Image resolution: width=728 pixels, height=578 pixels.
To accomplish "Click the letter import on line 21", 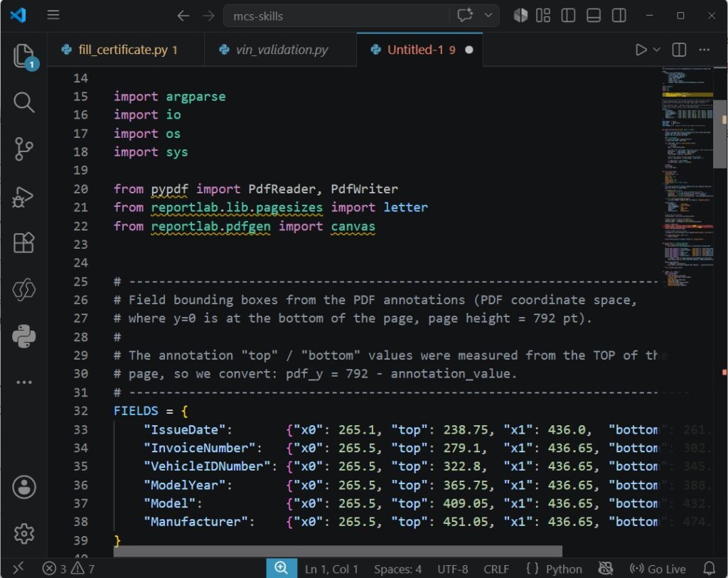I will pos(405,208).
